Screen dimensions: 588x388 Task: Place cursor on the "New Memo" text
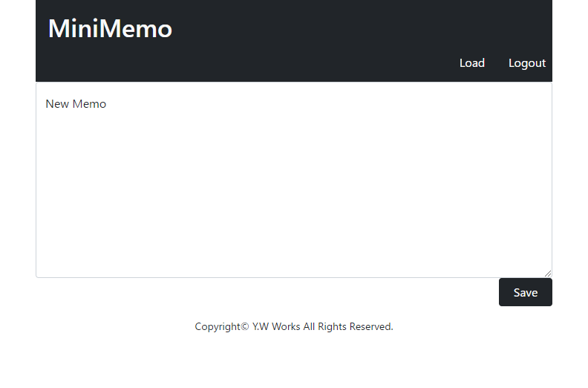[x=76, y=103]
